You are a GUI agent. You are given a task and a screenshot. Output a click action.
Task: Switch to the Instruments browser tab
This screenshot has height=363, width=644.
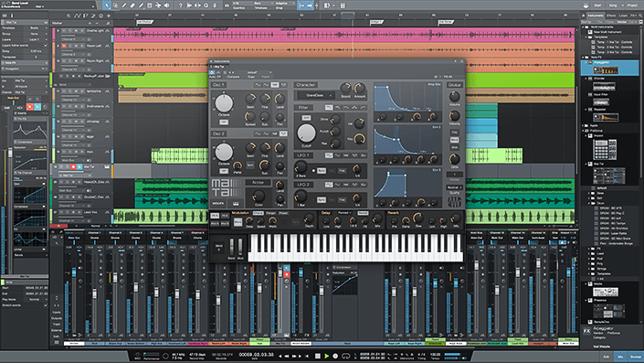(x=595, y=16)
